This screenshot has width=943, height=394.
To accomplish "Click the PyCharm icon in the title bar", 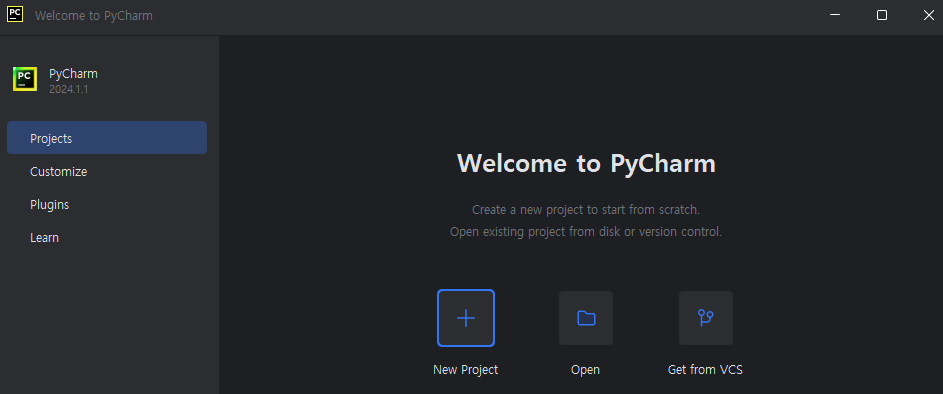I will pyautogui.click(x=15, y=14).
